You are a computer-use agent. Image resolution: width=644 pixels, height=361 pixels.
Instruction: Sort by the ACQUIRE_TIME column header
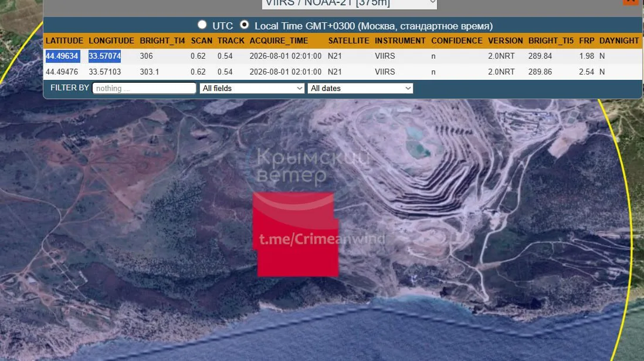click(279, 41)
